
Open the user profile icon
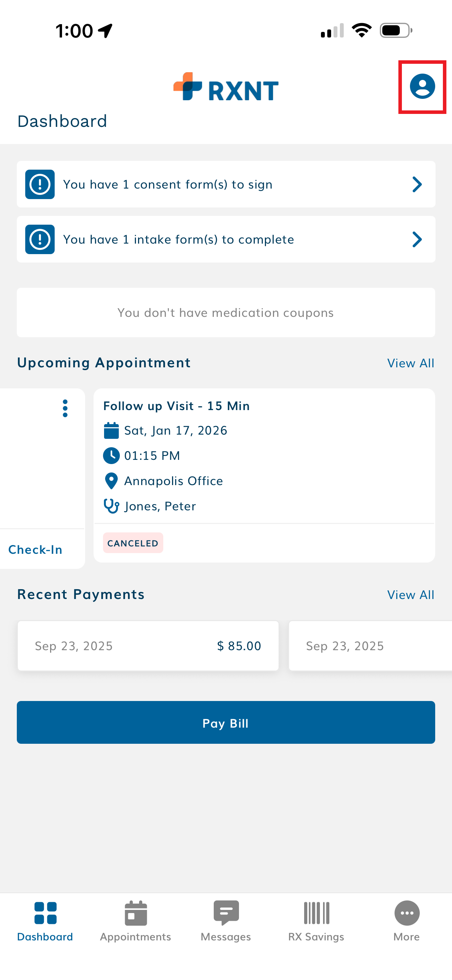point(422,87)
